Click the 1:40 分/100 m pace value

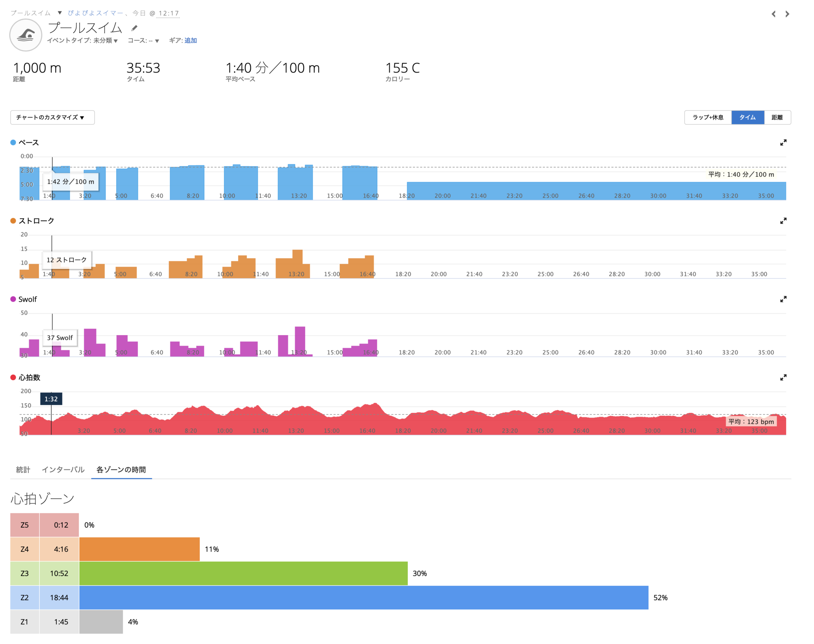(272, 68)
